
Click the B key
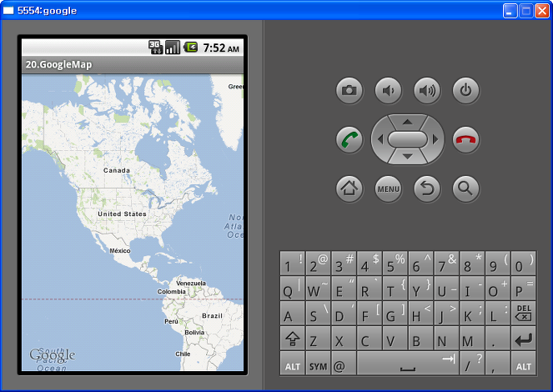click(x=420, y=339)
